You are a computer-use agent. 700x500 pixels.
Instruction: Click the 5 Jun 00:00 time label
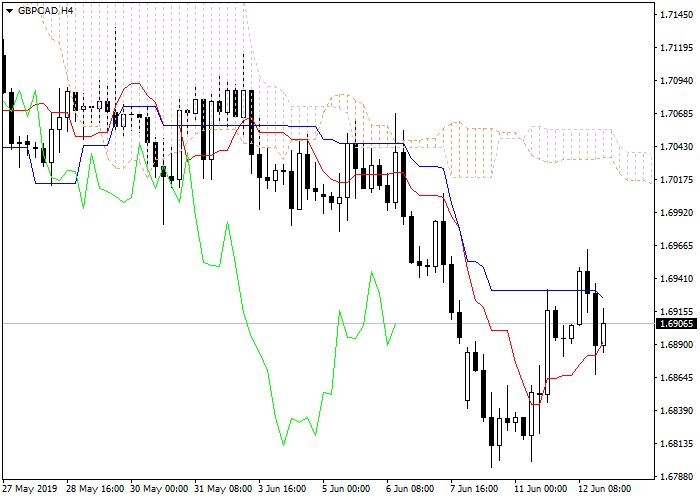[x=346, y=489]
